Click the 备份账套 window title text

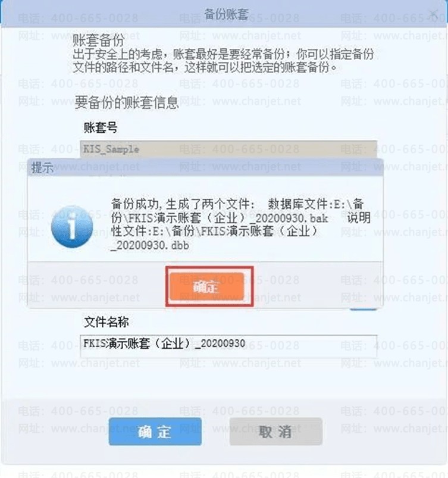[x=226, y=14]
